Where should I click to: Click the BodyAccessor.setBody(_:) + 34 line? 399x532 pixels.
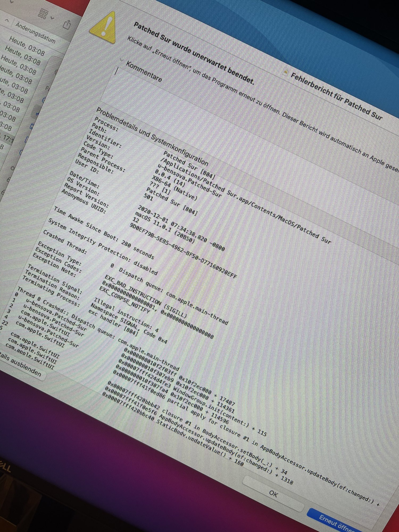click(x=197, y=429)
